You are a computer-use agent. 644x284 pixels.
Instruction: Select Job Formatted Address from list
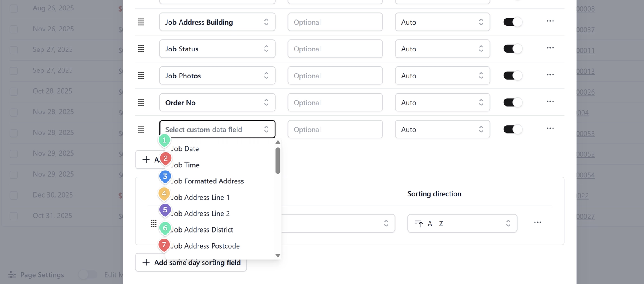pyautogui.click(x=207, y=181)
